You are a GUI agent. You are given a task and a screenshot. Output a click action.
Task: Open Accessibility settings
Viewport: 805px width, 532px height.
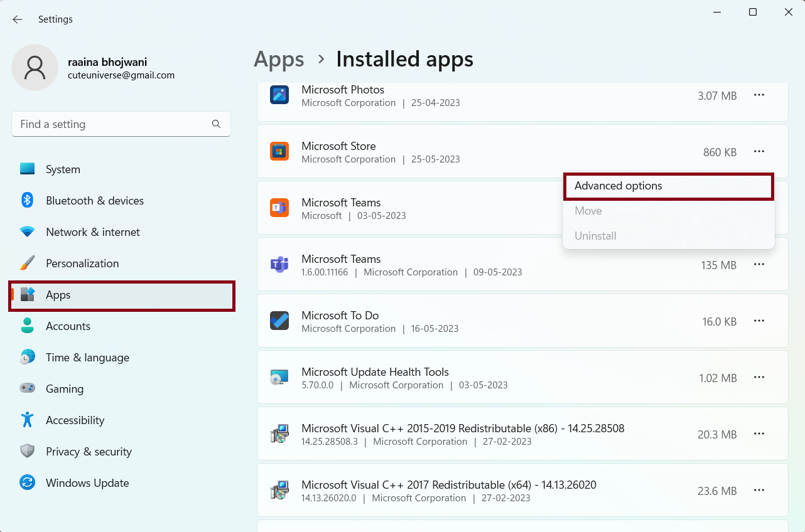75,420
